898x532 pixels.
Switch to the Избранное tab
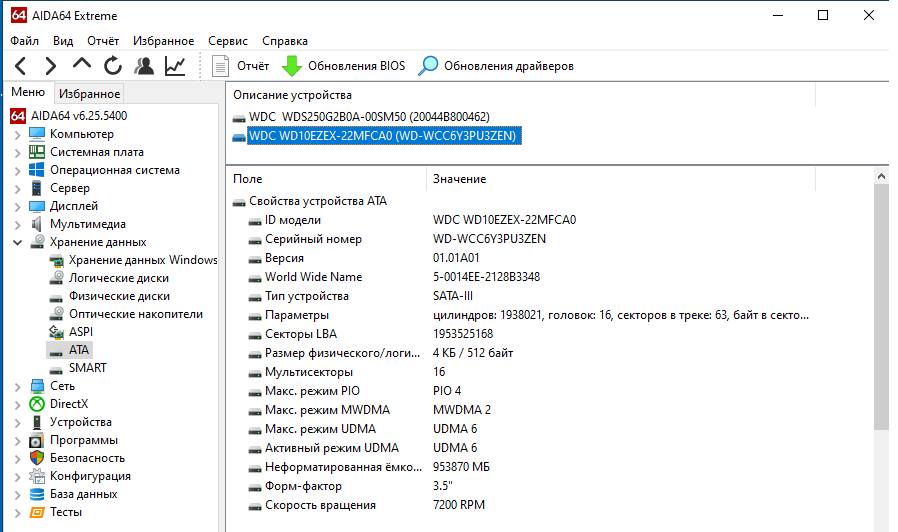[89, 93]
